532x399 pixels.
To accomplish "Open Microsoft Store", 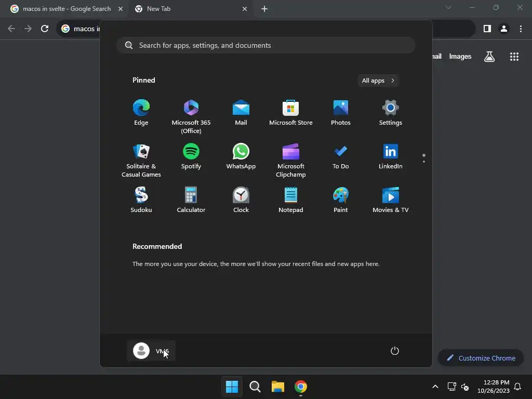I will 291,113.
